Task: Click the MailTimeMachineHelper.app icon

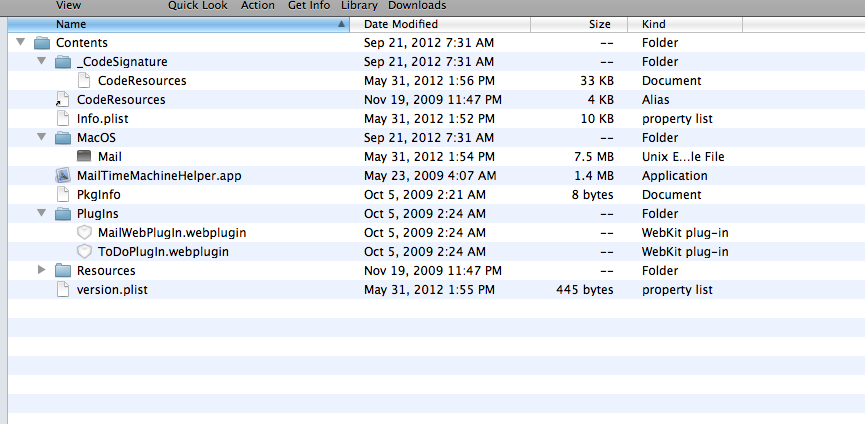Action: (x=63, y=176)
